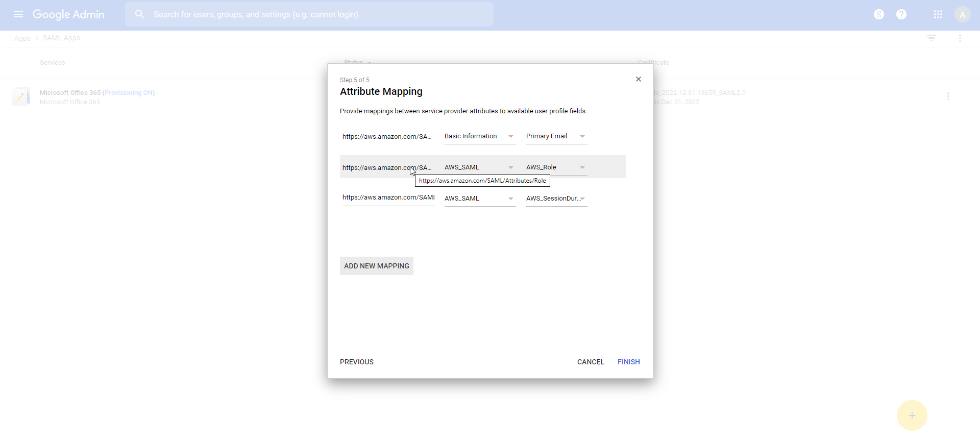Click the mapping instructions description text
This screenshot has height=446, width=980.
[x=463, y=111]
